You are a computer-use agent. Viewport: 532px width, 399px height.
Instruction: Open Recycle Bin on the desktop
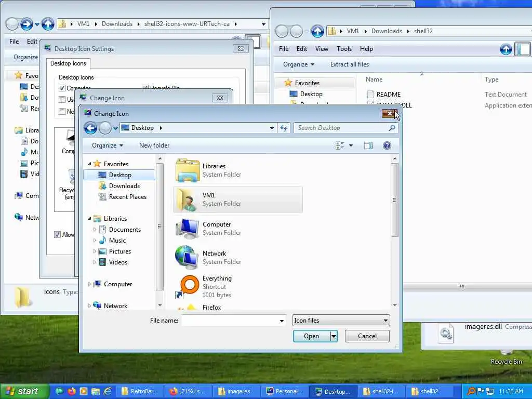tap(506, 358)
